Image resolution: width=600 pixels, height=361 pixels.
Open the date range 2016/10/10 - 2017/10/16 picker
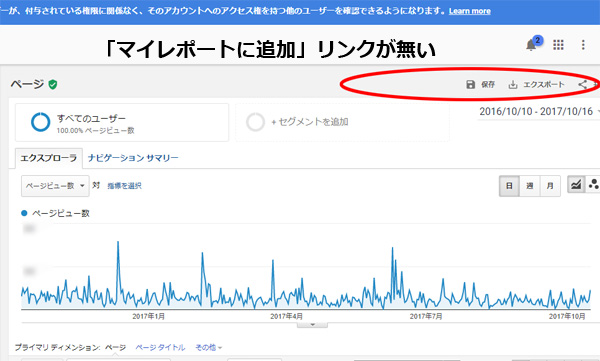tap(538, 111)
